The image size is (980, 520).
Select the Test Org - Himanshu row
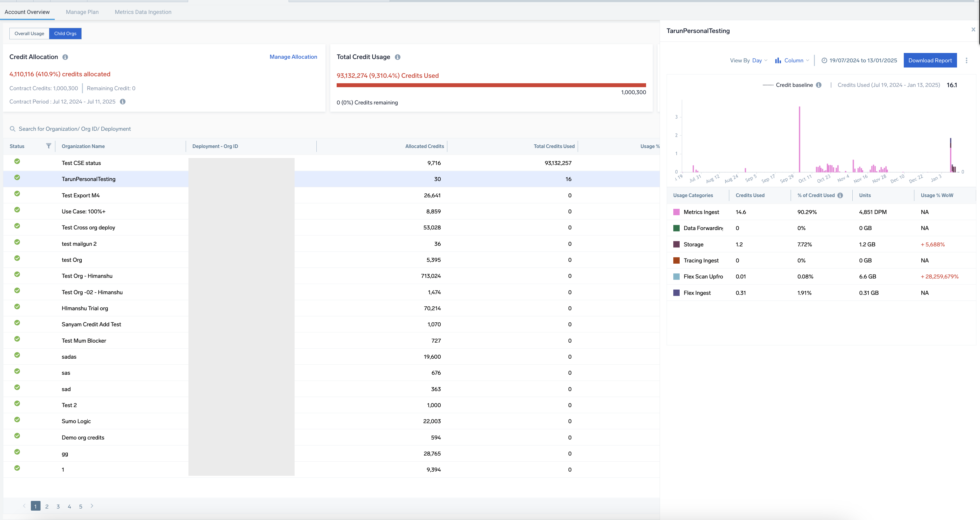point(332,276)
